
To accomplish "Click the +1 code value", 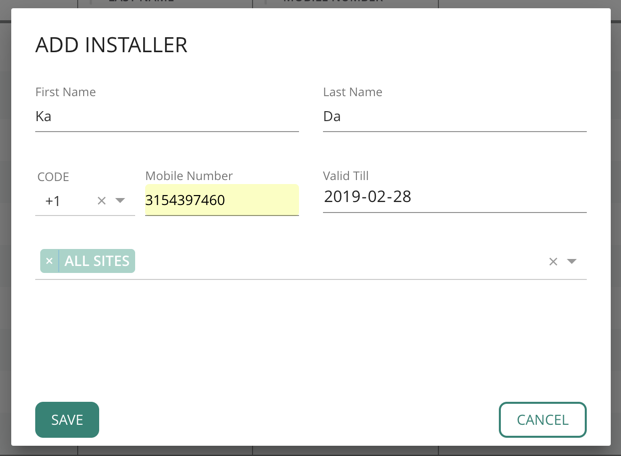I will (54, 201).
